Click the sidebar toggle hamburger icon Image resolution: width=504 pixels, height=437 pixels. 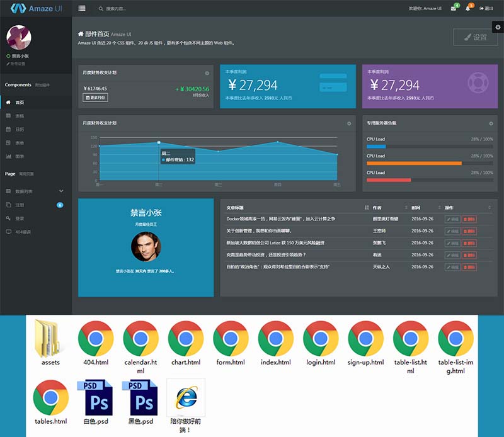tap(82, 9)
